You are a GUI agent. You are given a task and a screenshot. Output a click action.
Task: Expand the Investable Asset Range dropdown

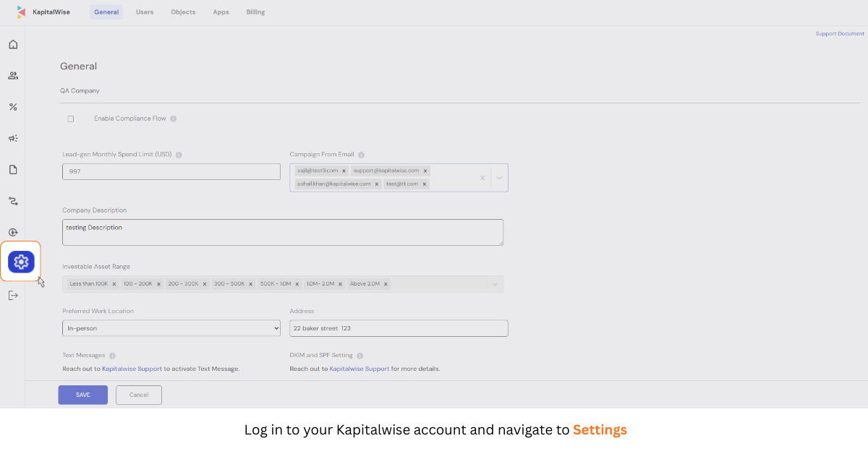[x=495, y=284]
